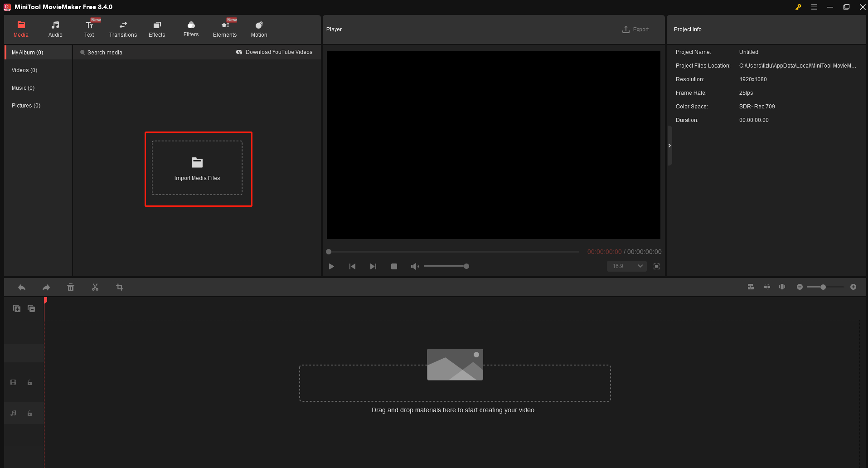The width and height of the screenshot is (868, 468).
Task: Click the Import Media Files area
Action: point(197,168)
